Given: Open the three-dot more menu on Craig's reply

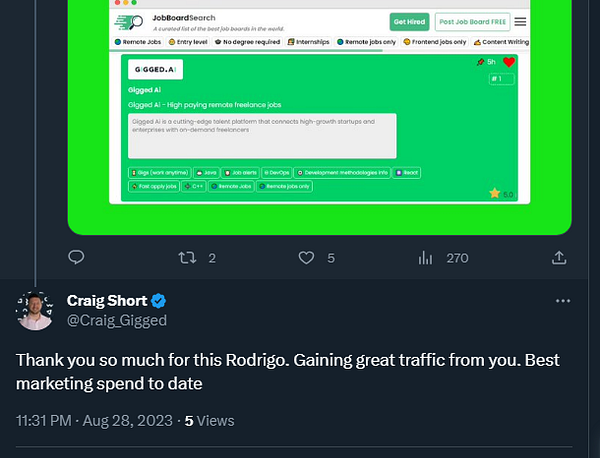Looking at the screenshot, I should (x=563, y=301).
